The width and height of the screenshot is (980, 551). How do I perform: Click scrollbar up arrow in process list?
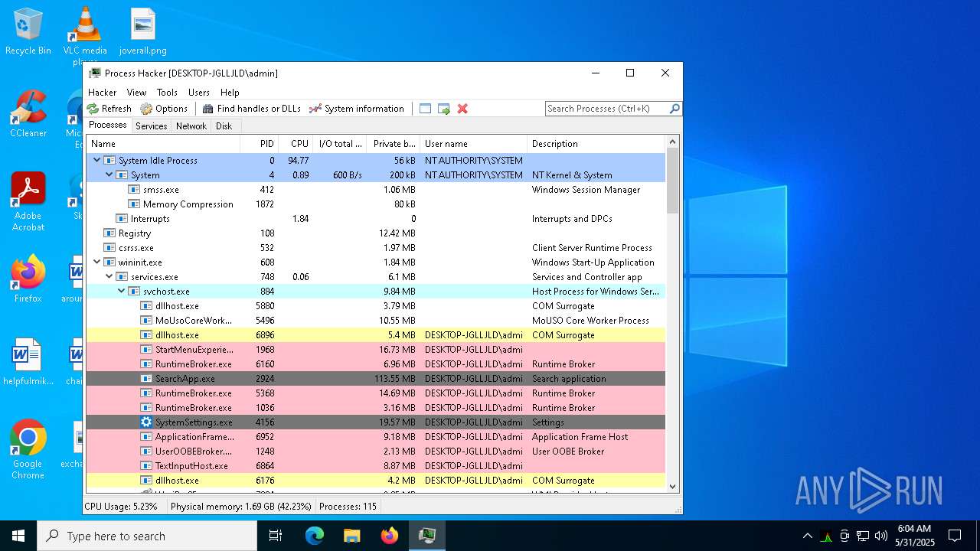(x=672, y=142)
